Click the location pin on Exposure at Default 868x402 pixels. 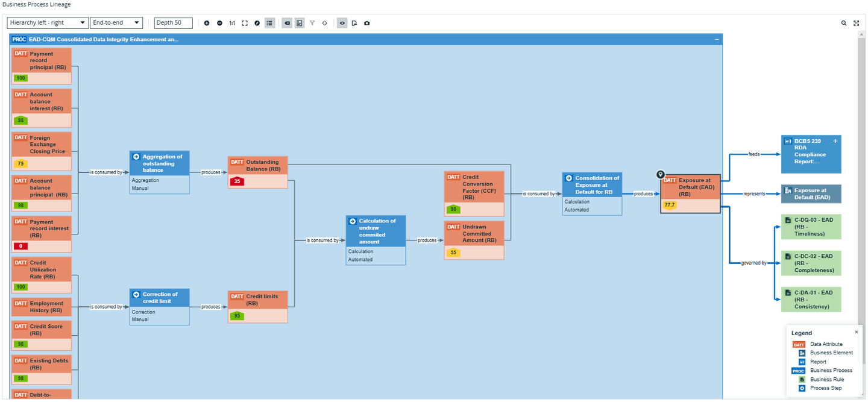click(x=661, y=175)
